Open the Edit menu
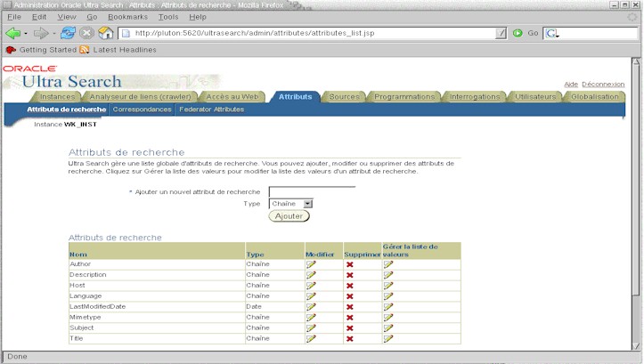 point(39,17)
